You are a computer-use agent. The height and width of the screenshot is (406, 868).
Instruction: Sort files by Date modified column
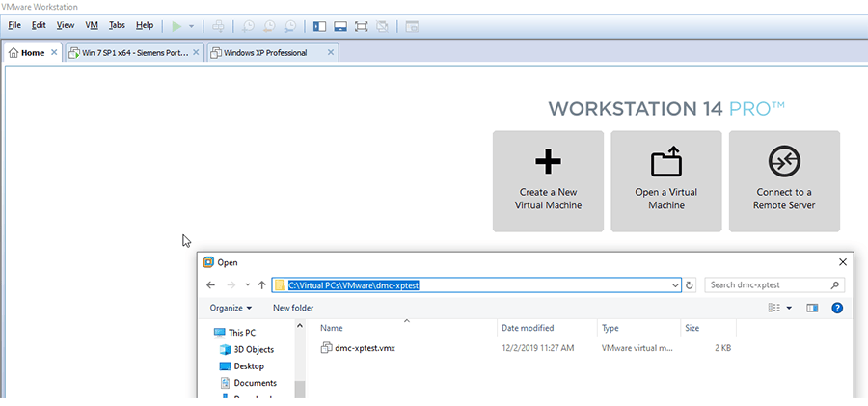tap(548, 328)
